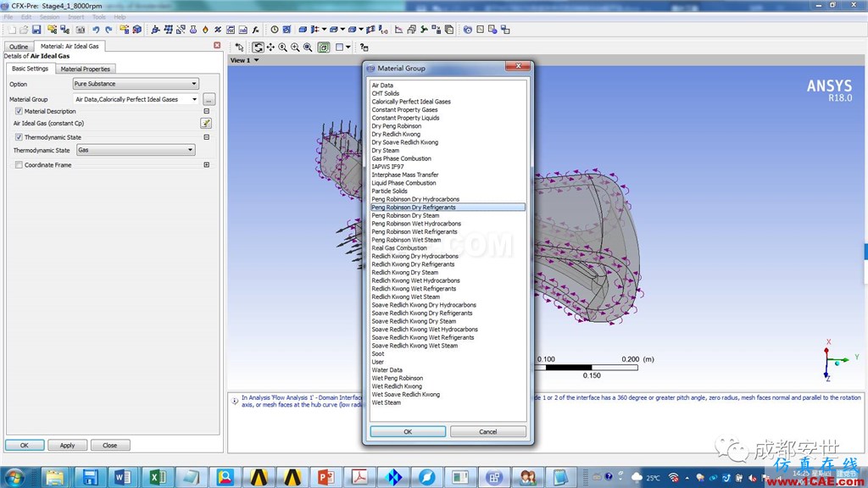Uncheck the Material Description checkbox
This screenshot has width=868, height=488.
pos(19,111)
